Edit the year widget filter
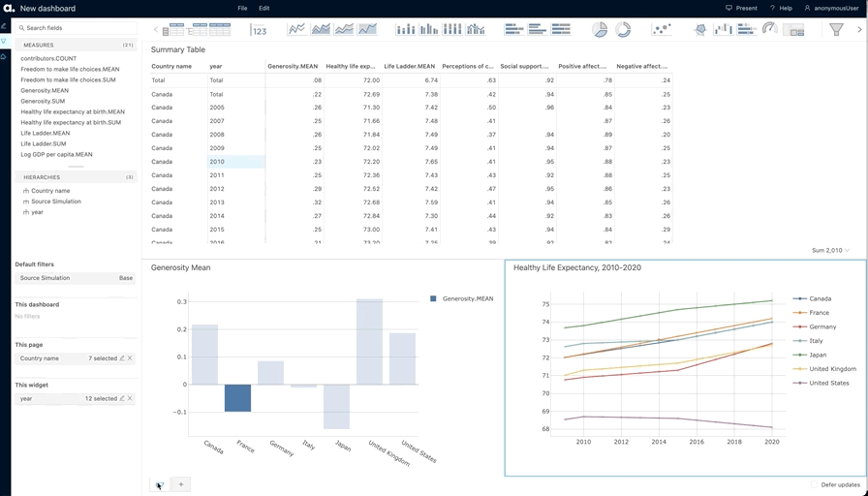 [x=122, y=398]
